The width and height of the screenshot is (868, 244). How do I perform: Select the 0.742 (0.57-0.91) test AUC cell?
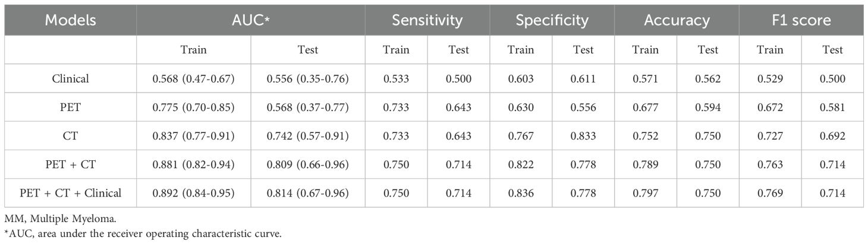(x=307, y=136)
